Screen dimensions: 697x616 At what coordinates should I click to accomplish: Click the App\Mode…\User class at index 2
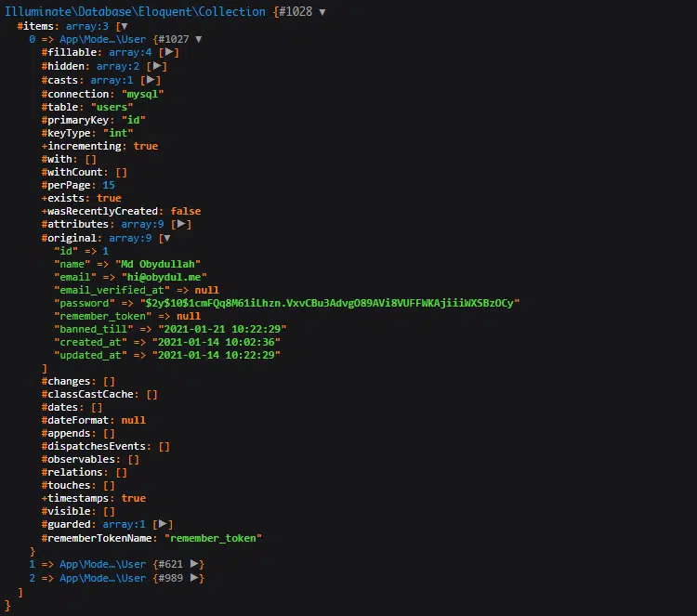(102, 578)
